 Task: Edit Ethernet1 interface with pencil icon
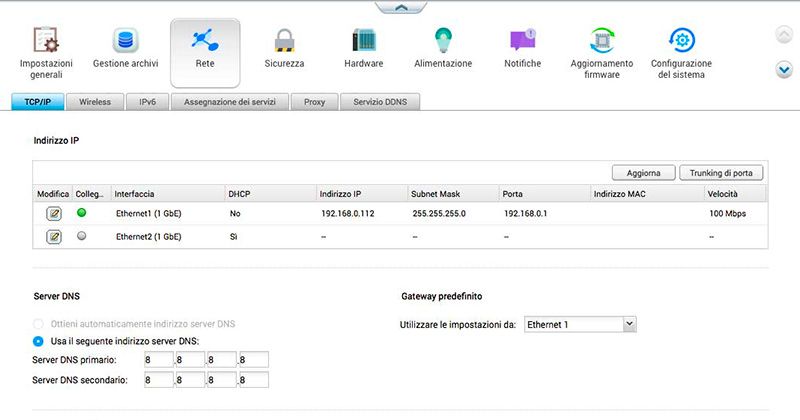tap(54, 213)
